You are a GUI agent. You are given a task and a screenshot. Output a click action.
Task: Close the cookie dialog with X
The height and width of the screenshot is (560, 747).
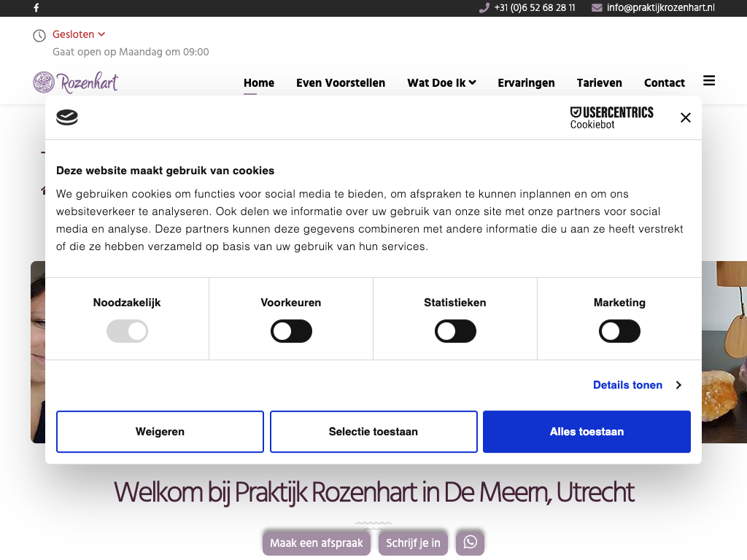686,117
